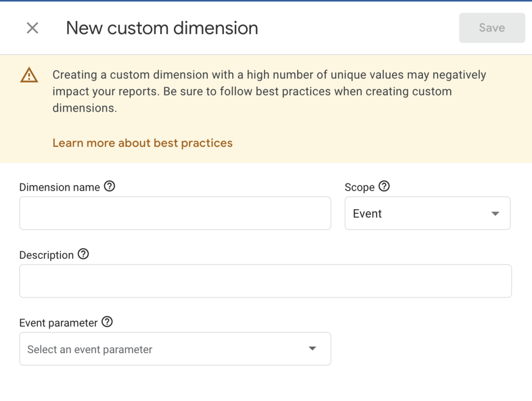
Task: Click the unique values warning message text
Action: [269, 91]
